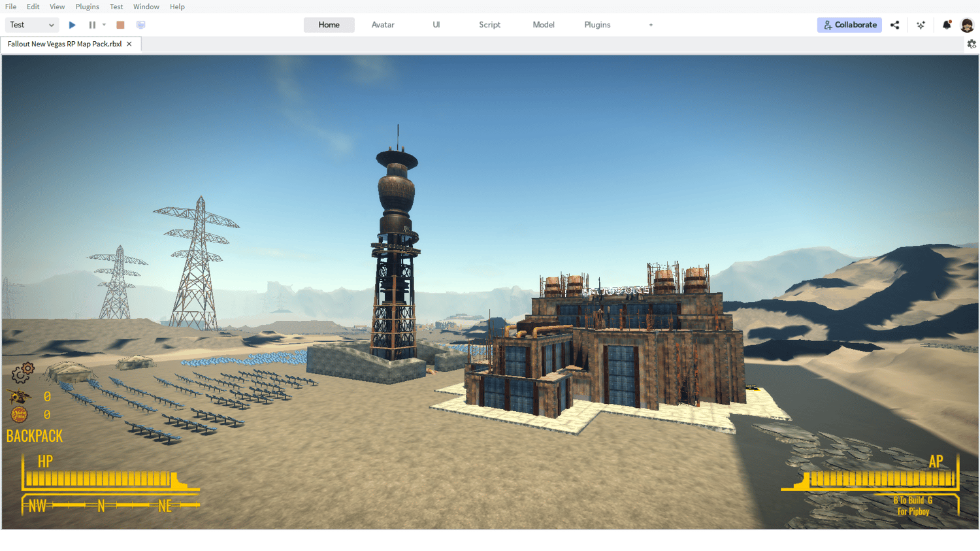Click the tall water tower in viewport
Screen dimensions: 980x551
tap(396, 243)
